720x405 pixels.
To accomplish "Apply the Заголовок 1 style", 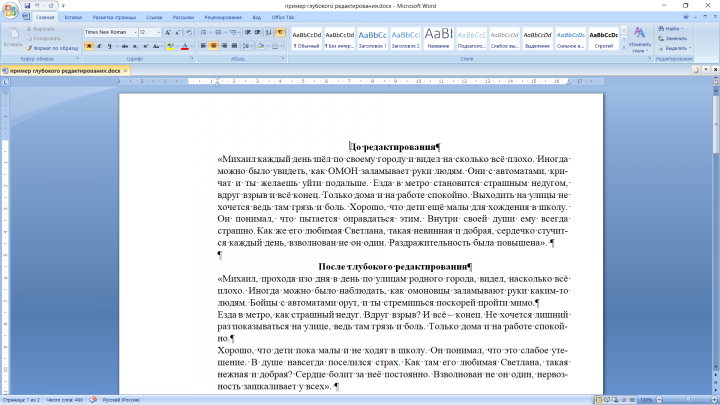I will coord(372,39).
